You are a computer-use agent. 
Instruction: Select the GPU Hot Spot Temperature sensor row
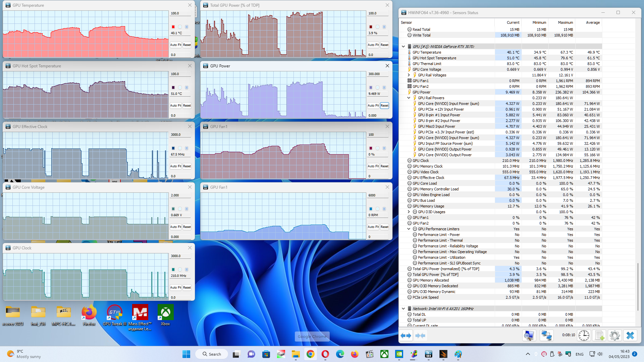tap(434, 58)
